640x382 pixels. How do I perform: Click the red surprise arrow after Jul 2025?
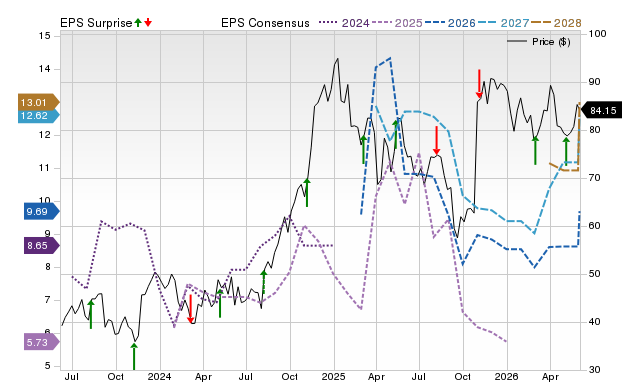(436, 141)
